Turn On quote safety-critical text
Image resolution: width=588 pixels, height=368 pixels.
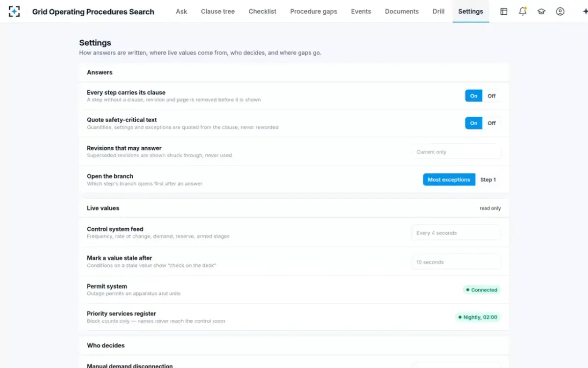(x=473, y=123)
